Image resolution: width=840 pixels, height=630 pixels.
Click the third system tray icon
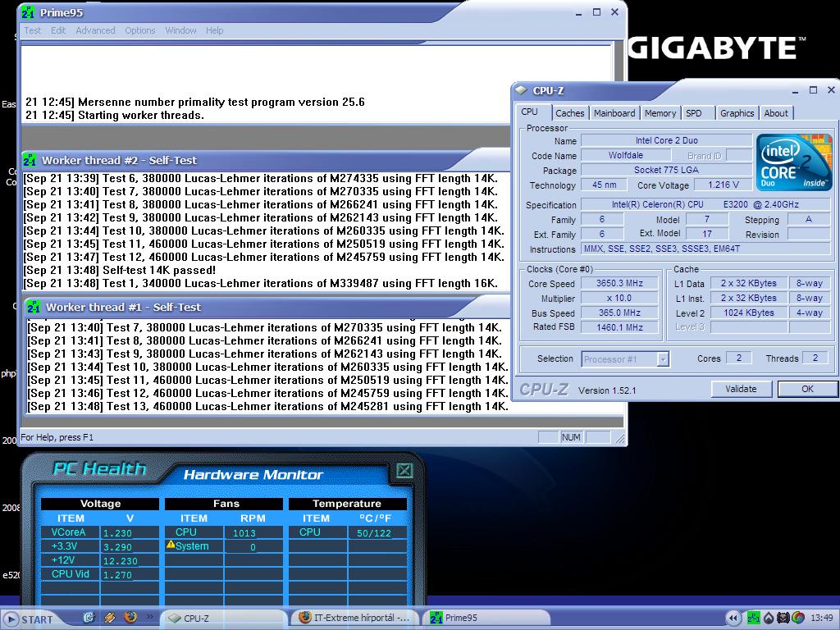783,618
